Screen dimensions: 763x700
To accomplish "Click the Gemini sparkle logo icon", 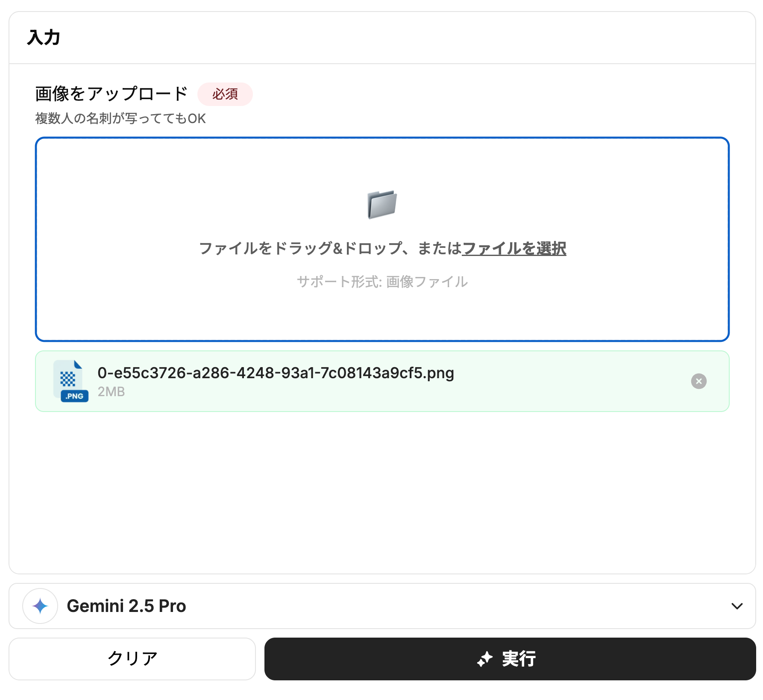I will [40, 606].
